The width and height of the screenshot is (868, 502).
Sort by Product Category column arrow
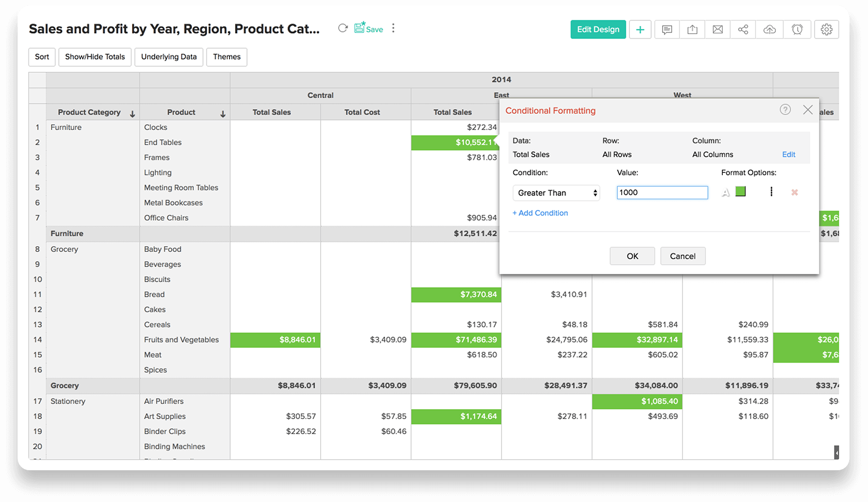pyautogui.click(x=132, y=114)
